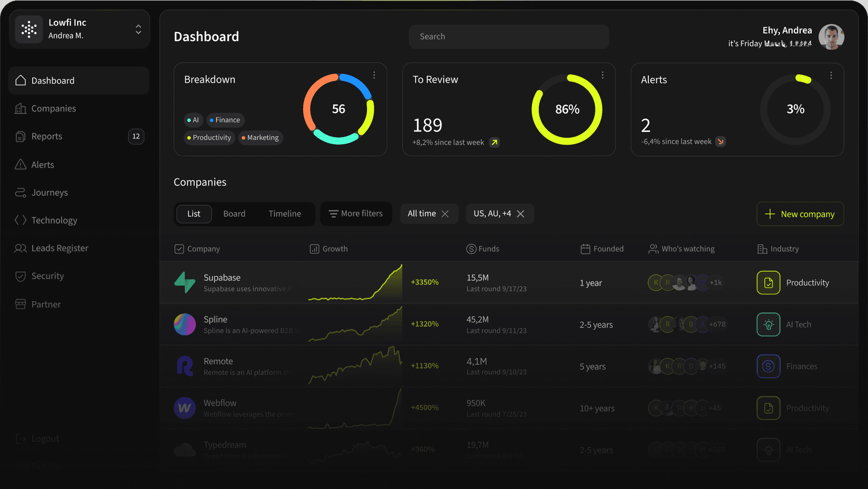This screenshot has height=489, width=868.
Task: Switch to the Board view tab
Action: [x=234, y=214]
